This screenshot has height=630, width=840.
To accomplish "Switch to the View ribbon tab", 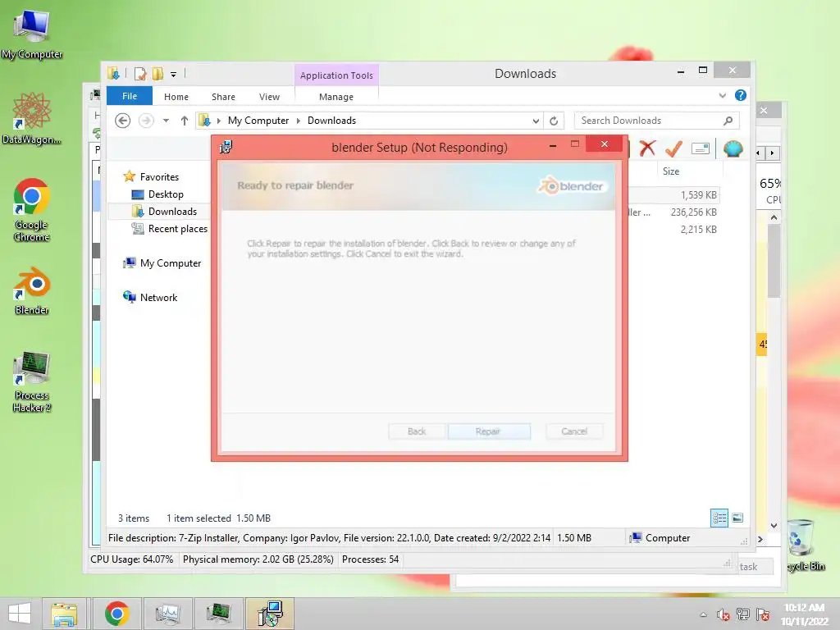I will click(269, 97).
